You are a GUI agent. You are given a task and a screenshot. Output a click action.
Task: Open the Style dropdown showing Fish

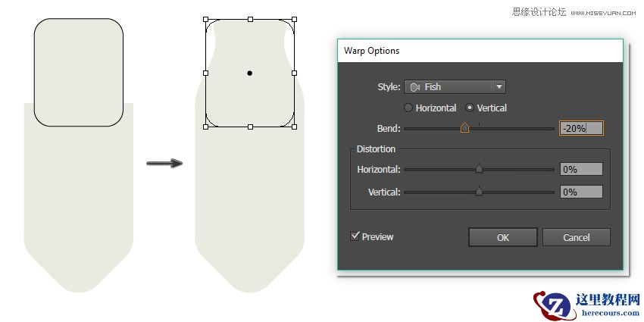click(x=455, y=86)
